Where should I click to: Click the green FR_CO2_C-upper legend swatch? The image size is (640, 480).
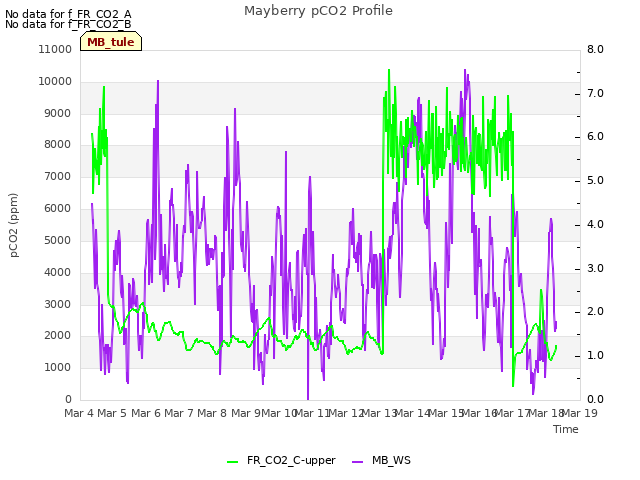pos(232,461)
